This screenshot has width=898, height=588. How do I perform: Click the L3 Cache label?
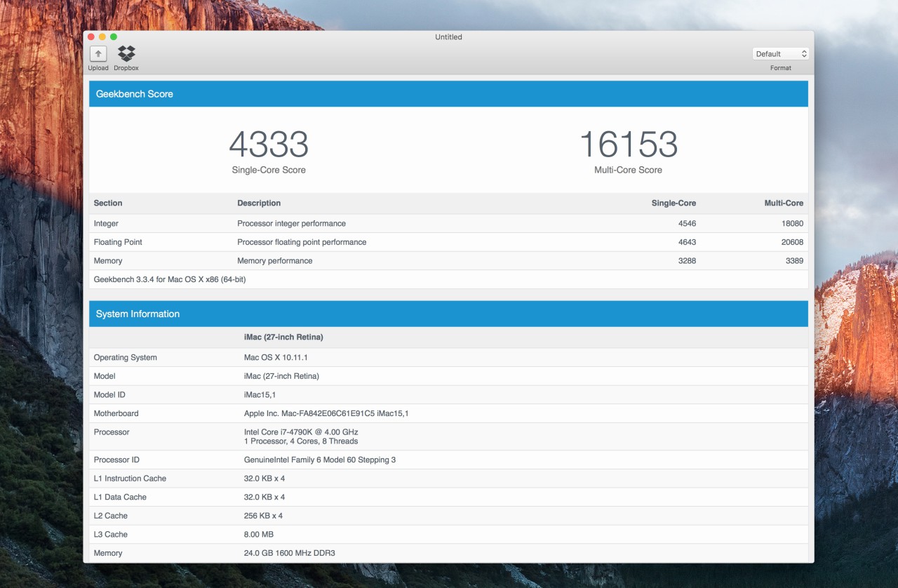tap(111, 535)
